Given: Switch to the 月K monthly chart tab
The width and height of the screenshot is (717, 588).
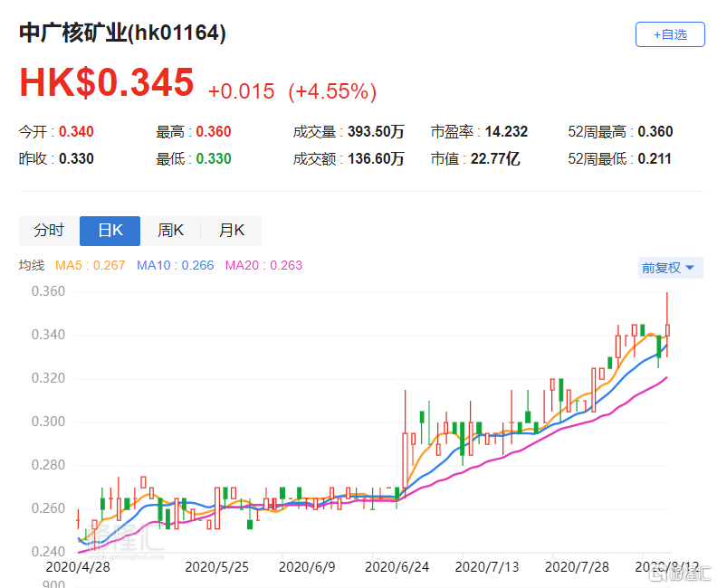Looking at the screenshot, I should tap(231, 231).
